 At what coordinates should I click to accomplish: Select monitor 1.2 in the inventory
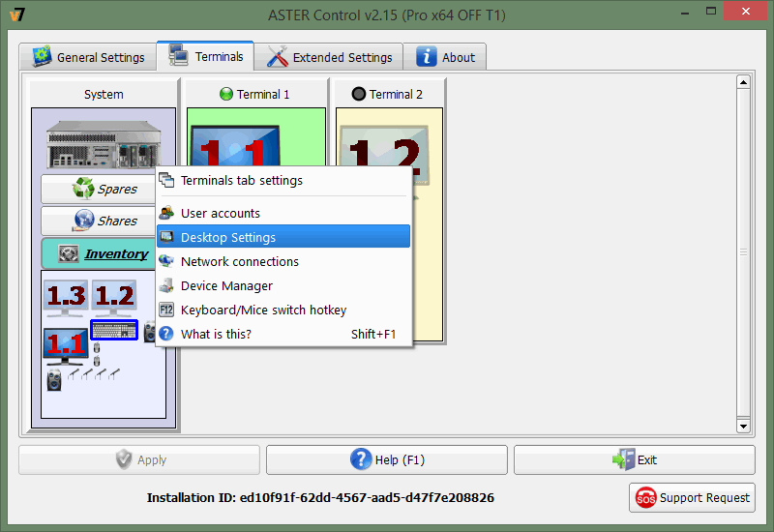click(114, 299)
